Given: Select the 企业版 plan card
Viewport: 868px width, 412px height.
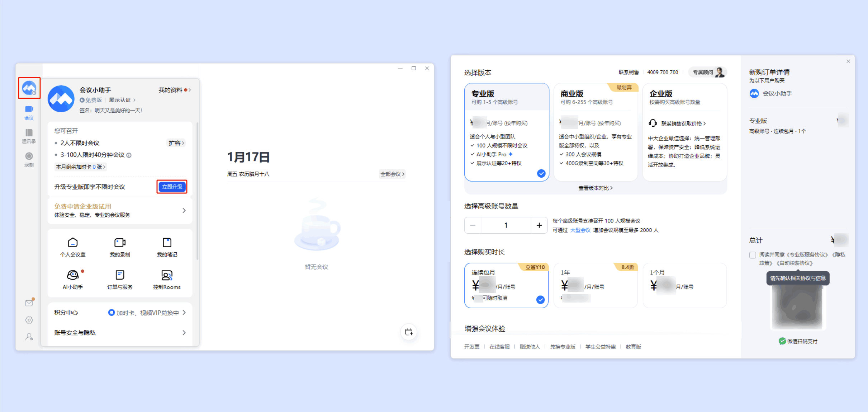Looking at the screenshot, I should (685, 132).
